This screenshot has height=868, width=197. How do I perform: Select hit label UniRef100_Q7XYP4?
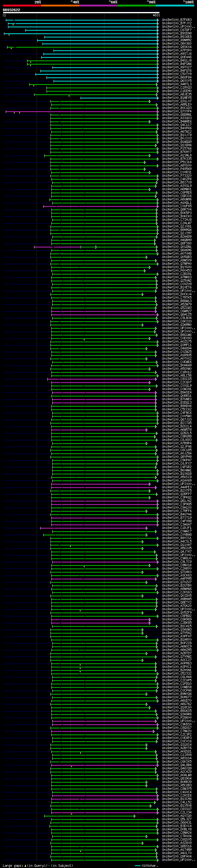coord(177,111)
